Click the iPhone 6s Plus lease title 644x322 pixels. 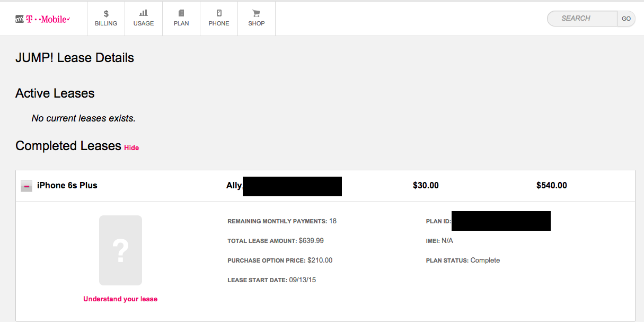coord(67,186)
